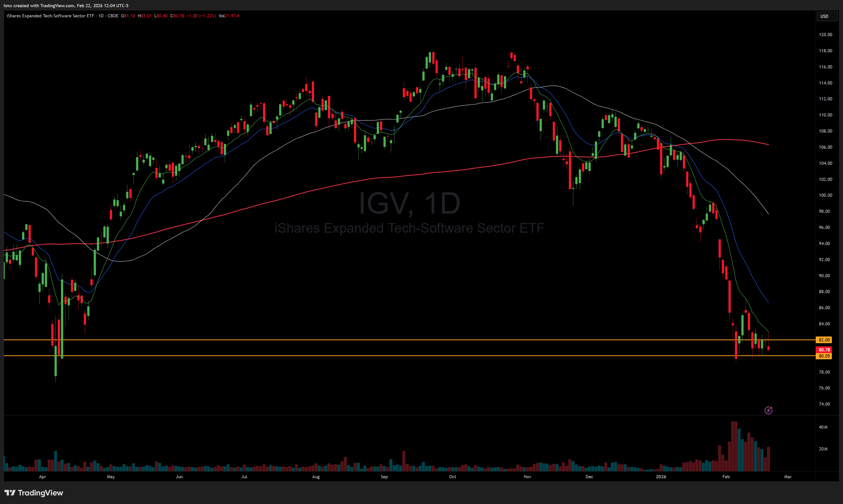Click the iShares Expanded Tech-Software ETF legend title
The width and height of the screenshot is (843, 504).
click(50, 16)
